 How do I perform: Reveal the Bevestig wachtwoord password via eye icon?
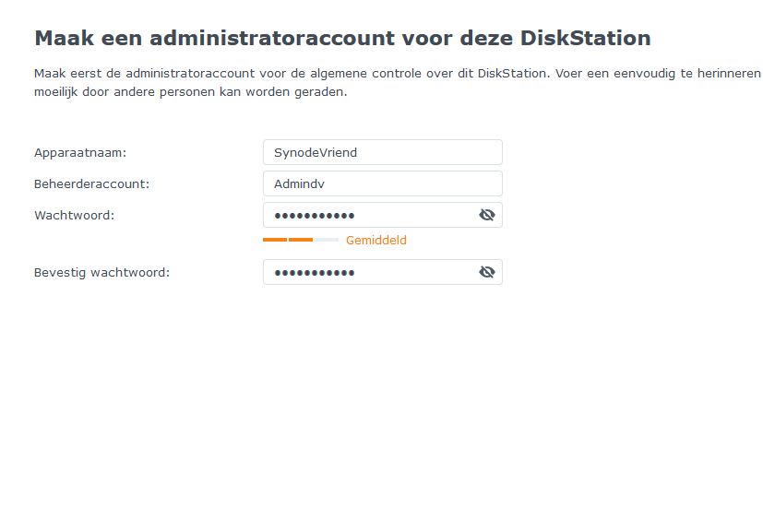pyautogui.click(x=487, y=272)
